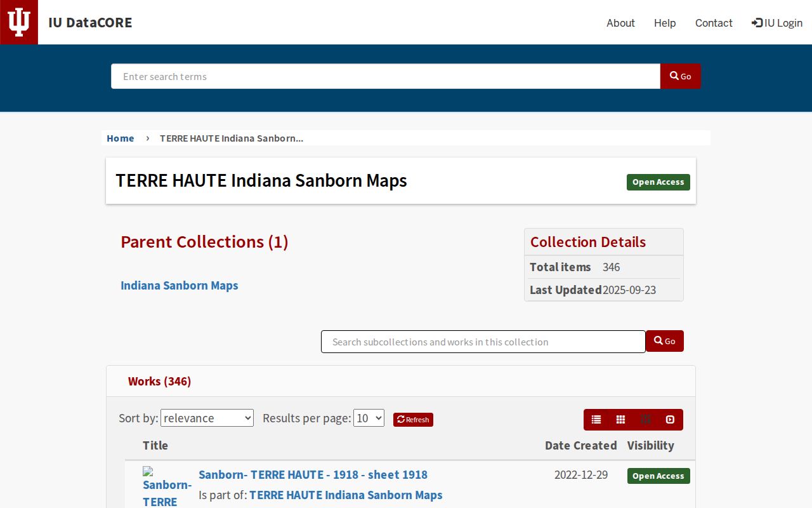
Task: Click the Open Access badge in the title header
Action: tap(658, 182)
